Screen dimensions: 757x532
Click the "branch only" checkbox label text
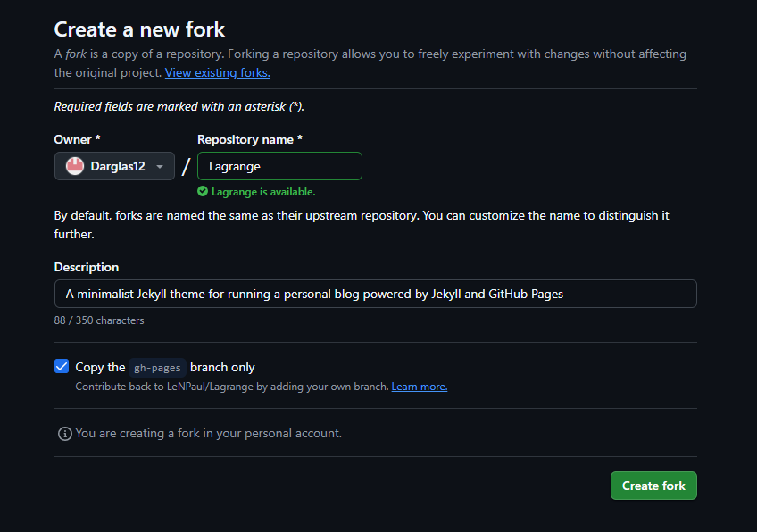[222, 367]
